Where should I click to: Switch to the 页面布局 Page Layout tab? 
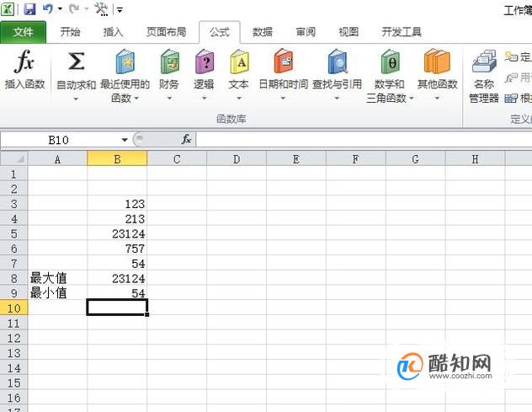[x=167, y=32]
